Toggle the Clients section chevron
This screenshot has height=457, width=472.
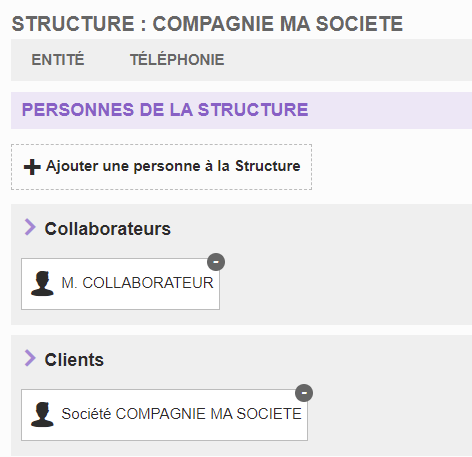[x=30, y=358]
